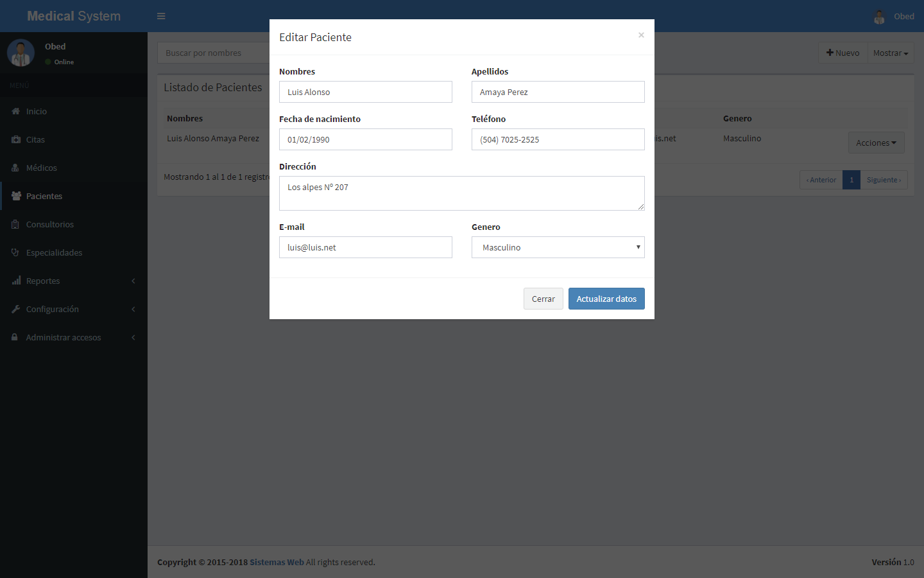Click the Nombres column header in table

point(185,118)
